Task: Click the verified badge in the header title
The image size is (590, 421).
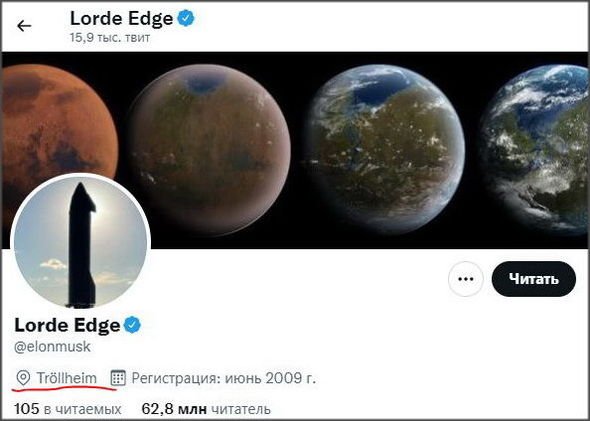Action: point(186,18)
